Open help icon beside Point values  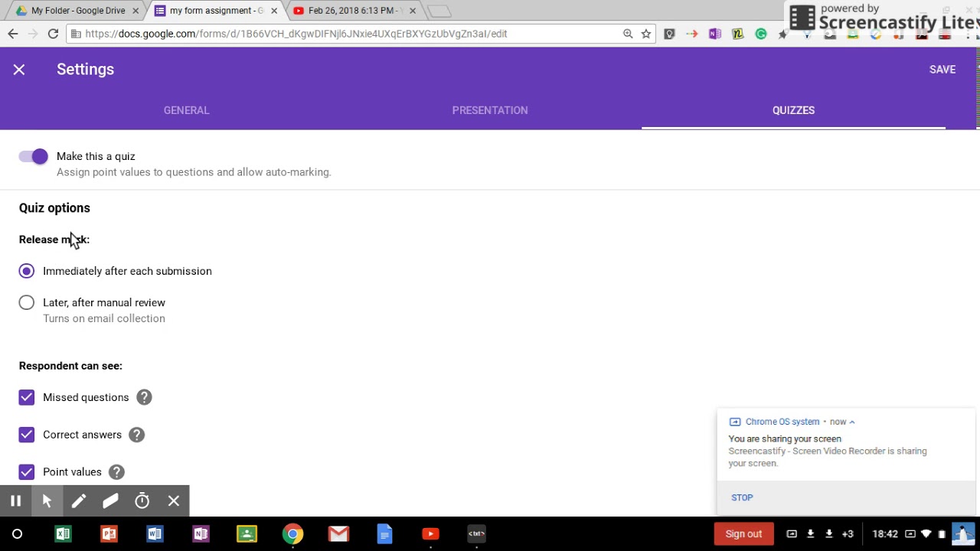click(116, 472)
